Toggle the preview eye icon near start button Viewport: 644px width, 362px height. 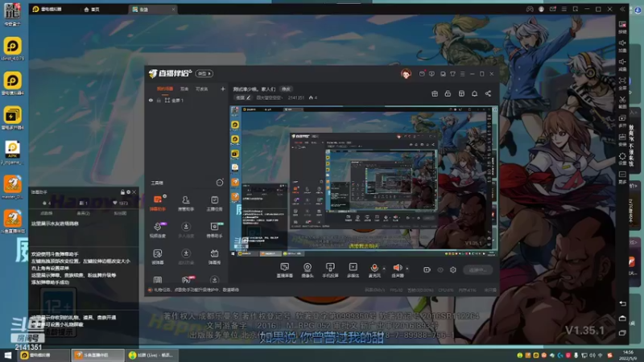tap(440, 269)
